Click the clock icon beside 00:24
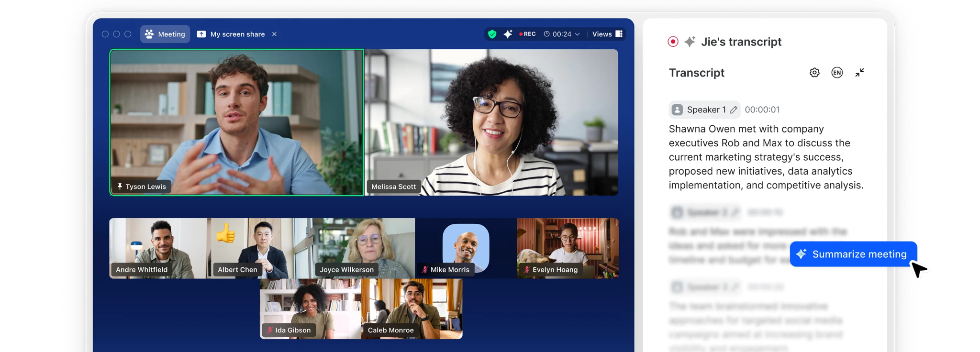 point(546,34)
